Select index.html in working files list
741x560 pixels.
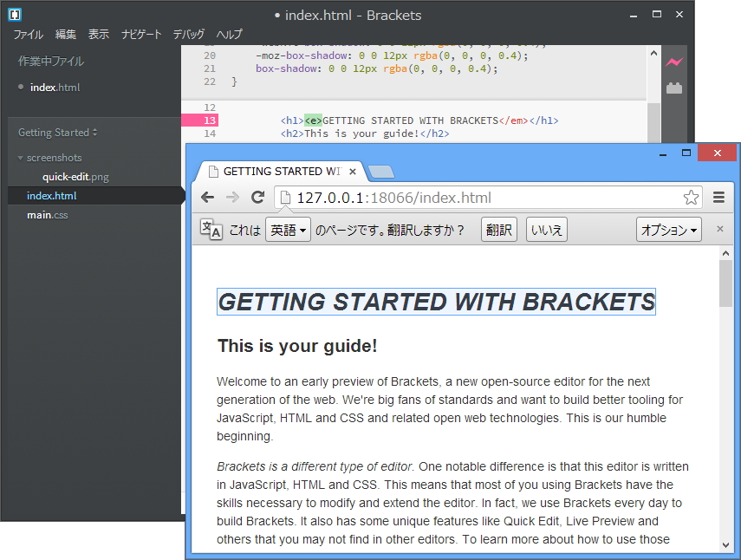[55, 88]
